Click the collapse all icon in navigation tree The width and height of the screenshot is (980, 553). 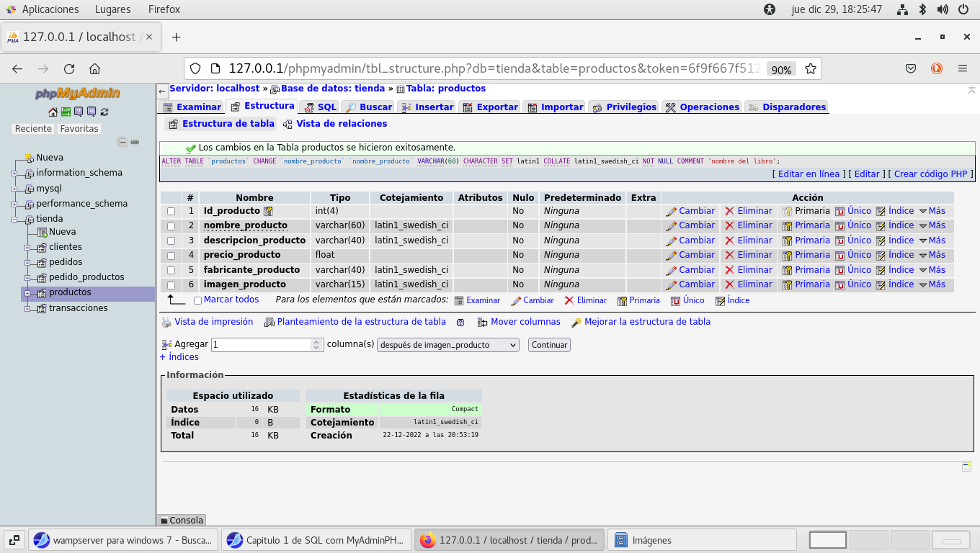tap(122, 142)
